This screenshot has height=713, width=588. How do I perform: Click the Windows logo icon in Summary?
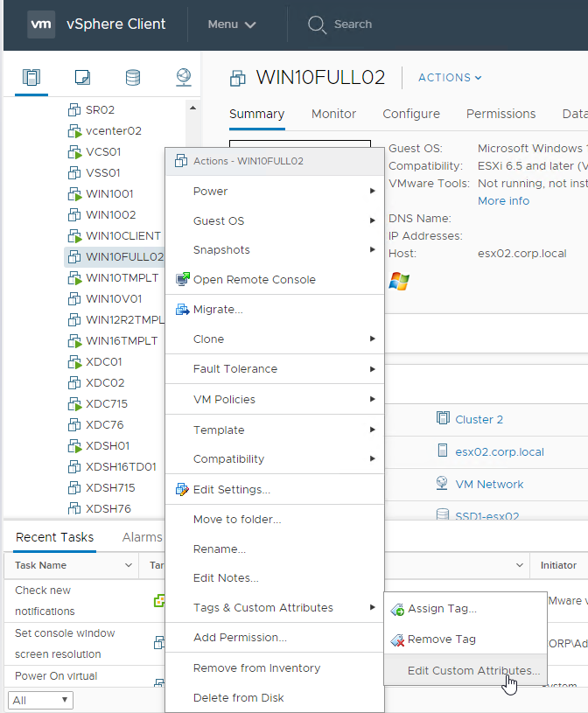[x=399, y=281]
